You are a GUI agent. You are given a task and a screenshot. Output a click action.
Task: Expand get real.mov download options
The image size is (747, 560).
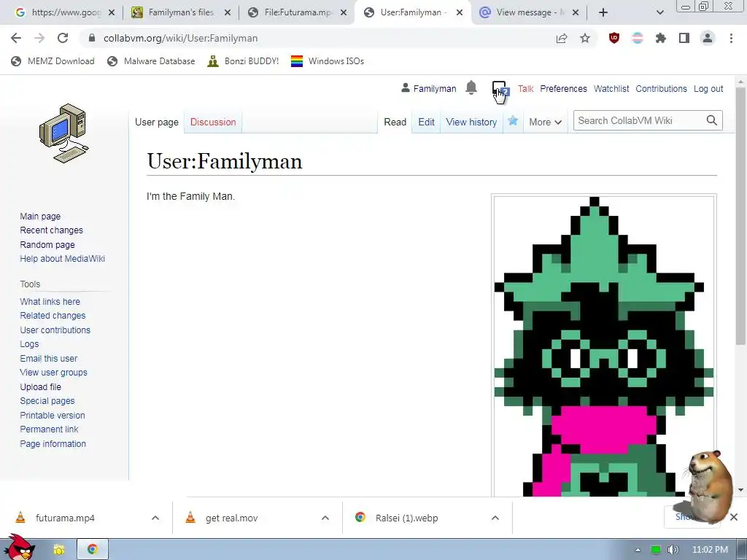pyautogui.click(x=325, y=518)
